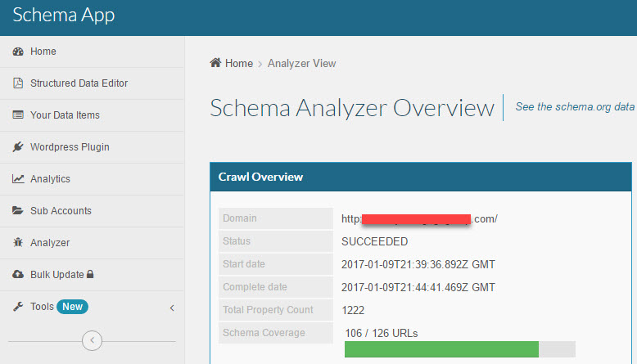Follow the Home breadcrumb link
Screen dimensions: 637x364
coord(239,63)
